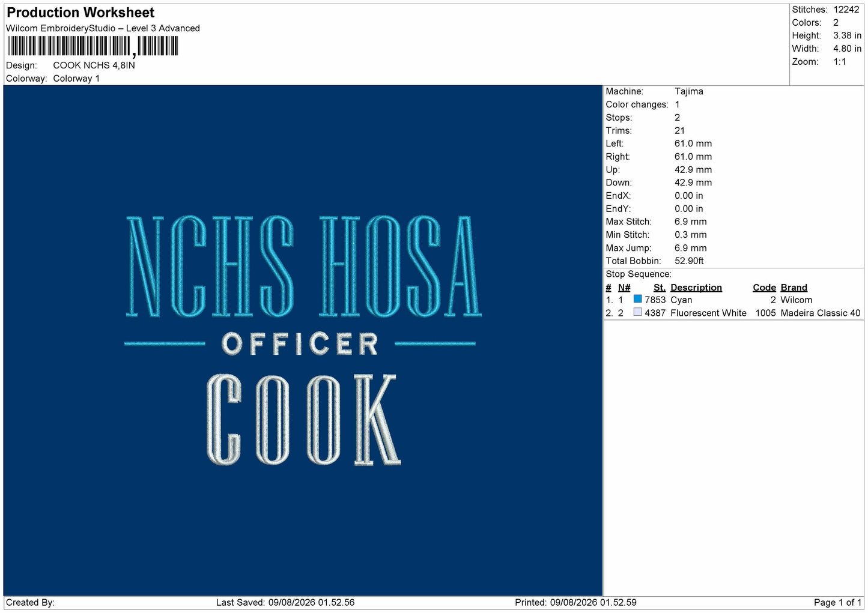868x613 pixels.
Task: Click design name 'COOK NCHS 4,8IN'
Action: (94, 65)
